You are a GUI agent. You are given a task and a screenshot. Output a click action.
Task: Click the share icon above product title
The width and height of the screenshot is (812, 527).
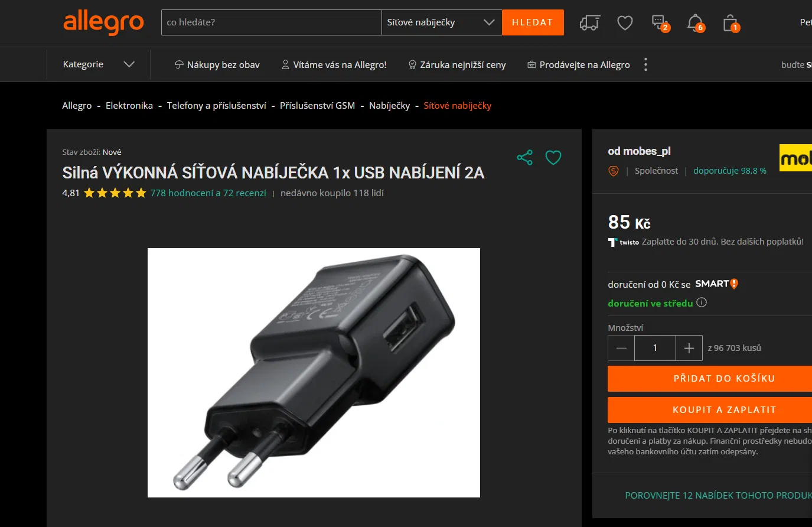tap(524, 157)
